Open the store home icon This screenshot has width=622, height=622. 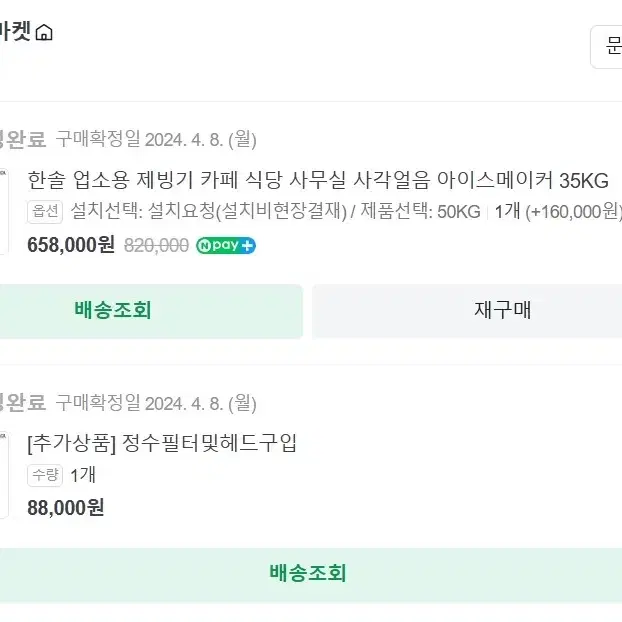pyautogui.click(x=44, y=33)
